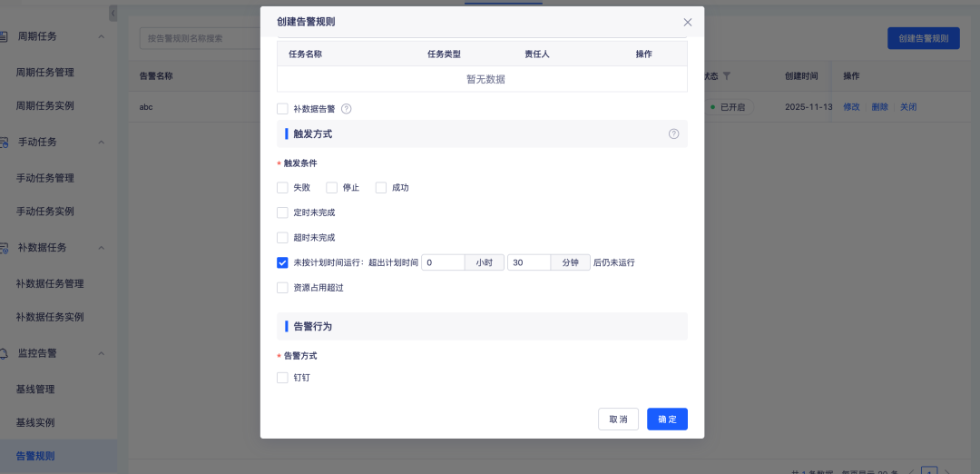Click the 创建告警规则 button in background page
This screenshot has height=474, width=980.
click(924, 38)
